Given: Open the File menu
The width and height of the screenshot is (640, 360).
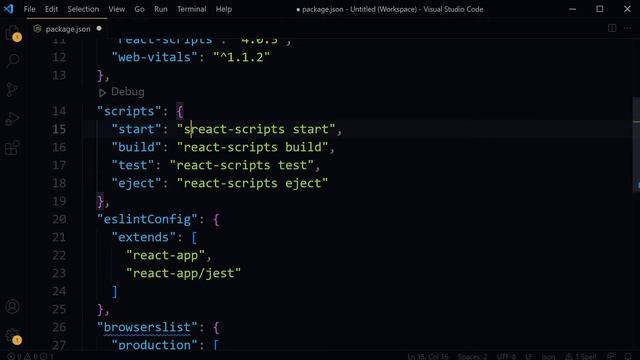Looking at the screenshot, I should [29, 9].
